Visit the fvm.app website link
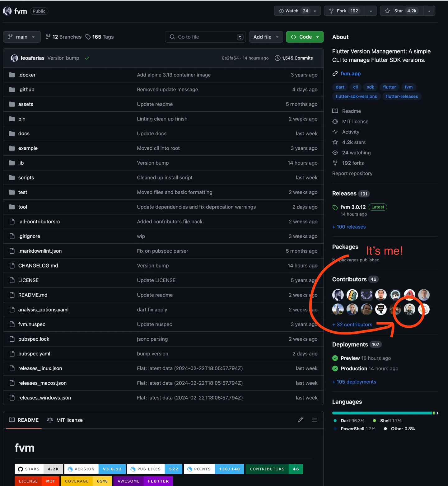 click(350, 74)
